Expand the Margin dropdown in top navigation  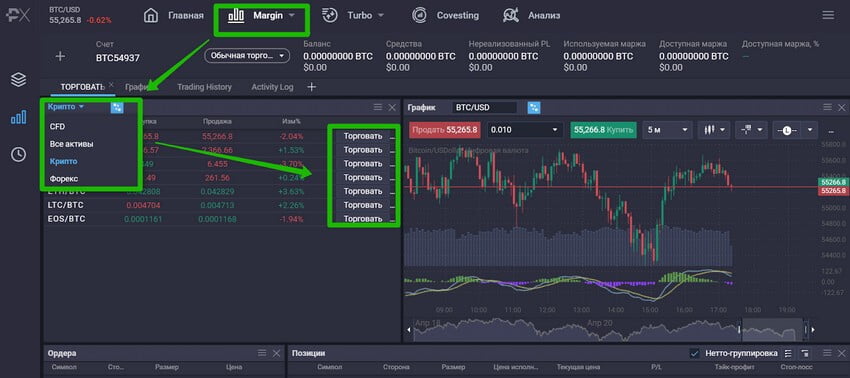pos(261,16)
